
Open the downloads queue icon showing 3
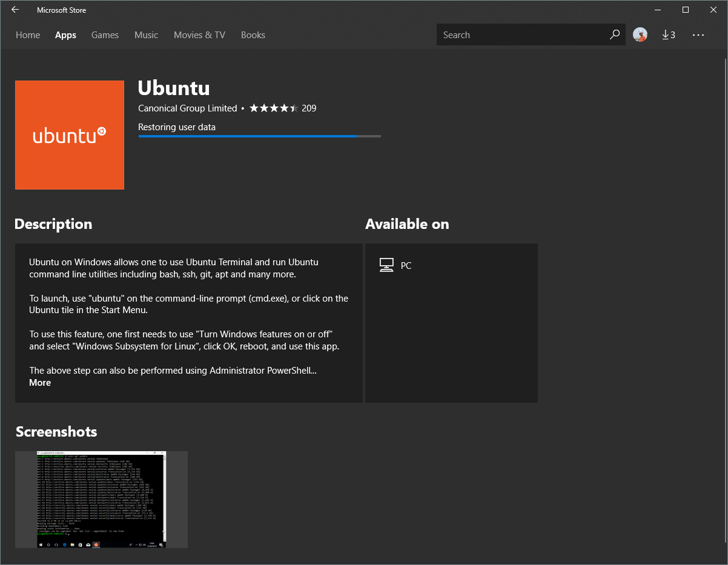669,35
